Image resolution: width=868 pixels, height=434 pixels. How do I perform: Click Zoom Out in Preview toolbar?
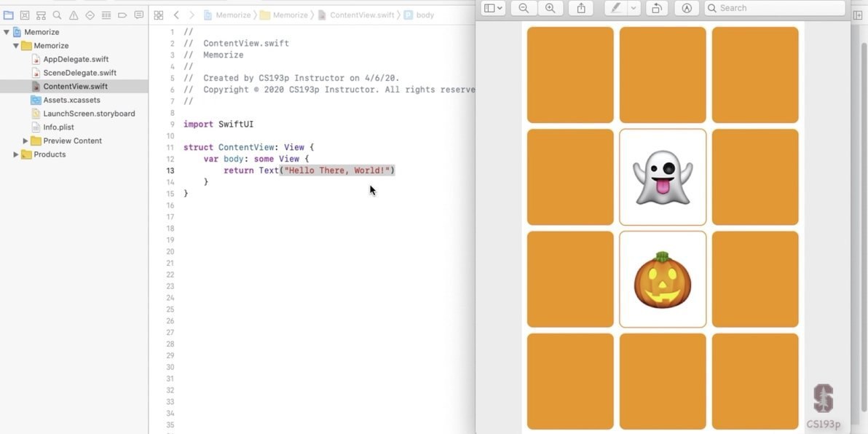[523, 8]
